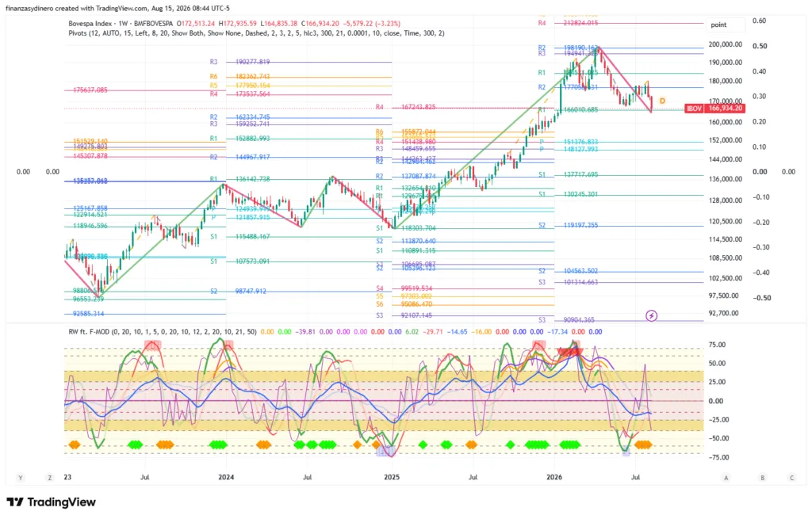Click the red IBOV price tag

[x=715, y=108]
